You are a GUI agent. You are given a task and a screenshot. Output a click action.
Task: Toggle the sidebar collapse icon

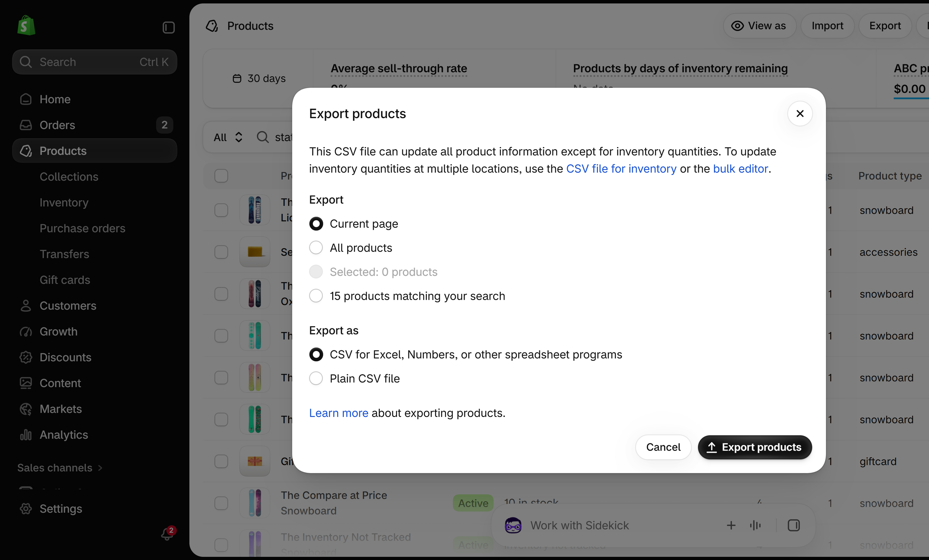169,28
